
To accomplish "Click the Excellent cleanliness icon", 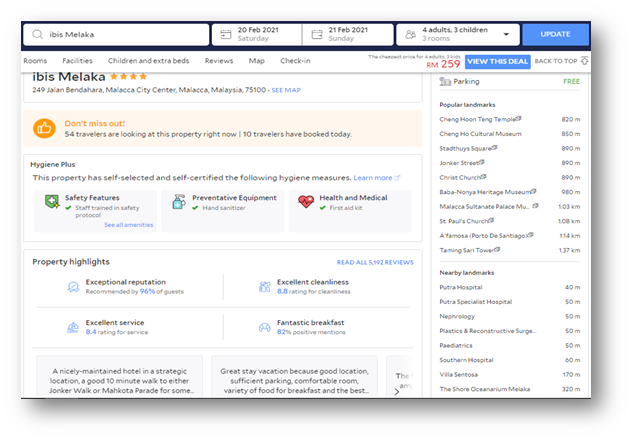I will pyautogui.click(x=265, y=287).
